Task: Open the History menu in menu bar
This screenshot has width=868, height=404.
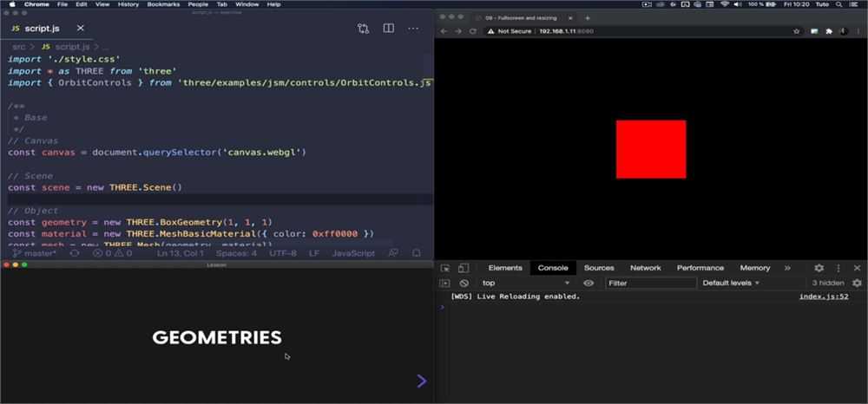Action: click(128, 3)
